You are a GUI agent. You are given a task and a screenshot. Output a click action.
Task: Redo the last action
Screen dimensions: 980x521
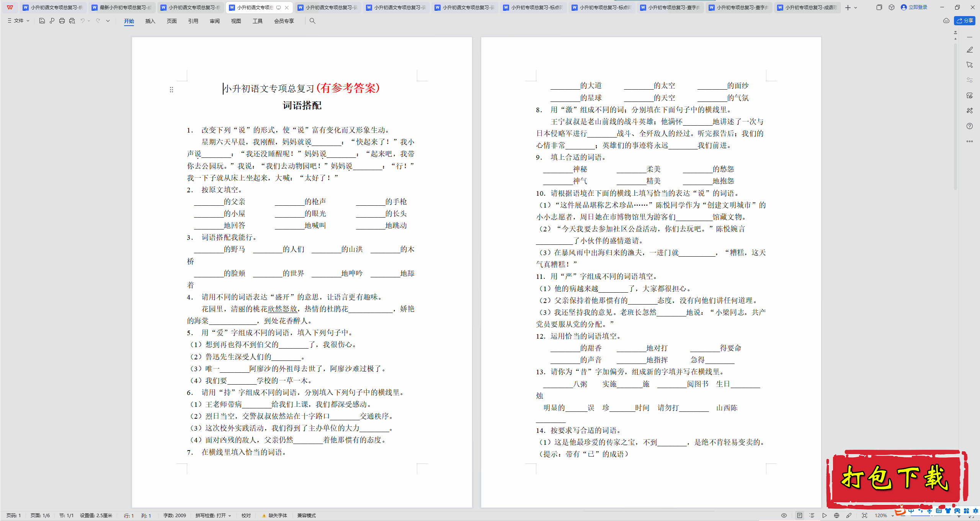click(x=98, y=21)
